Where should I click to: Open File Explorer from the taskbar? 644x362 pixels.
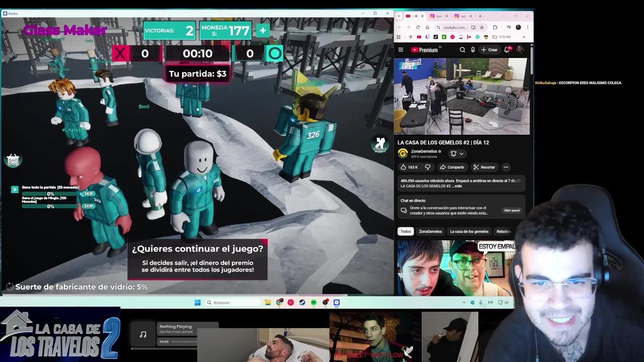(x=268, y=302)
